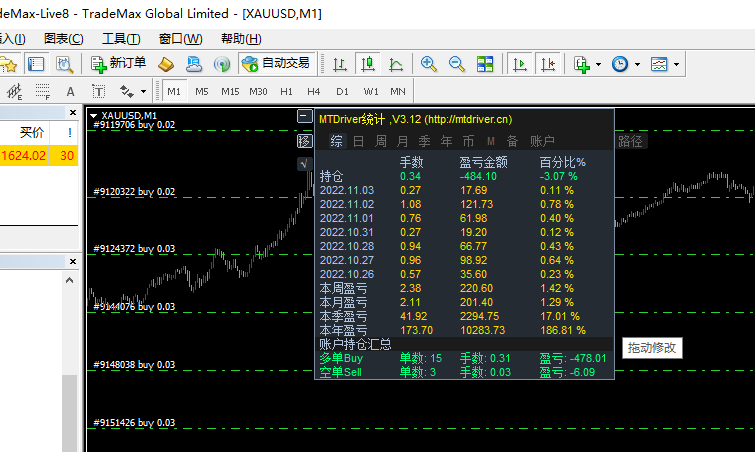Minimize the MTDriver statistics panel
Screen dimensions: 755x452
coord(304,117)
